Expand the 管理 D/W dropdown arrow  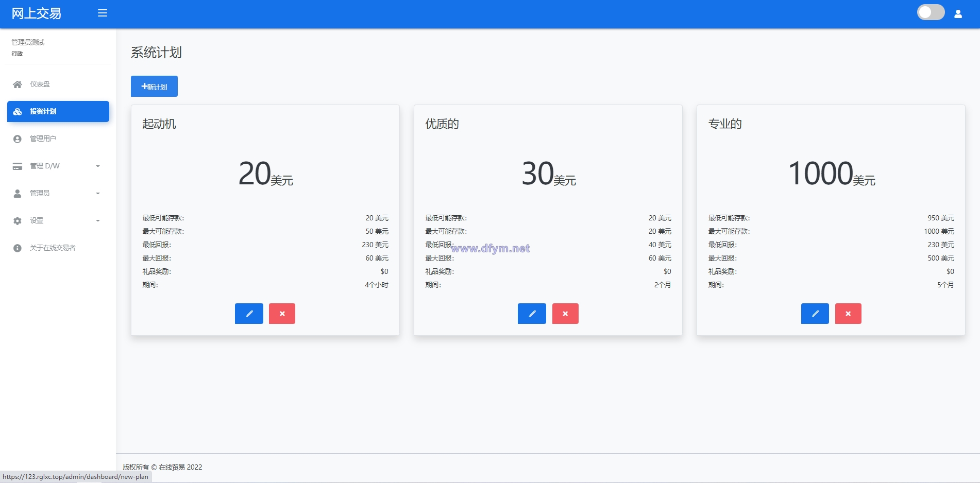98,166
